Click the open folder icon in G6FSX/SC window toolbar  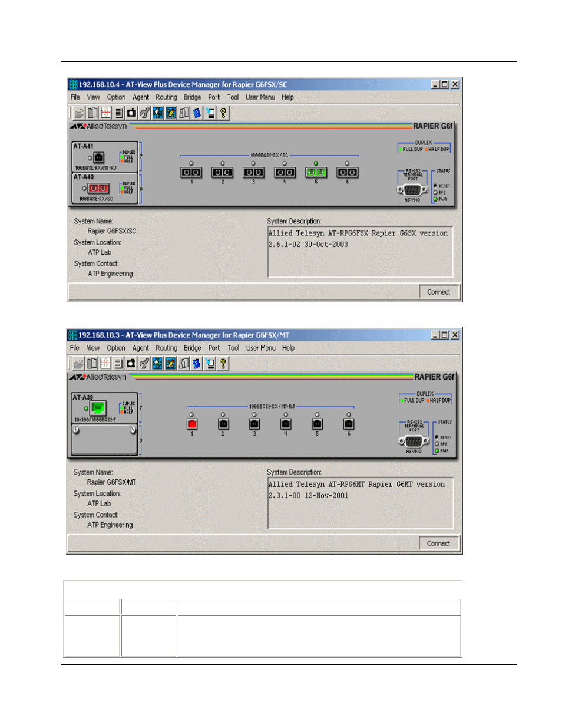[79, 113]
